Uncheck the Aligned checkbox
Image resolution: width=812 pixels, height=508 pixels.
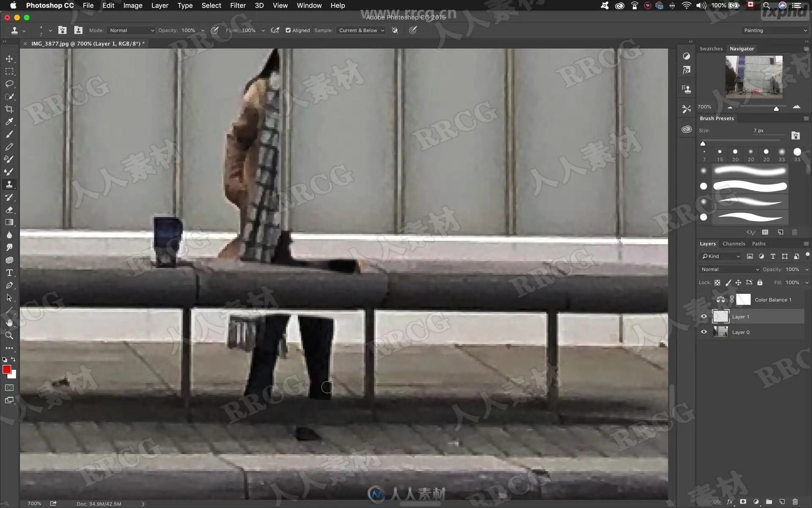pos(288,30)
